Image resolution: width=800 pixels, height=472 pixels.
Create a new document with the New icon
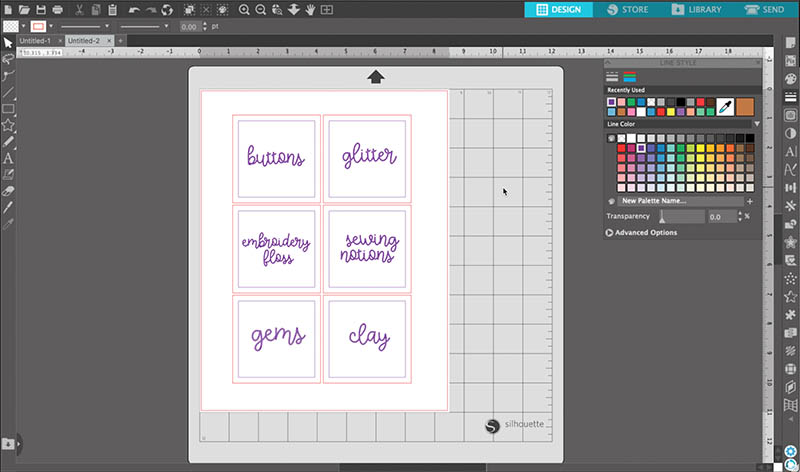8,10
